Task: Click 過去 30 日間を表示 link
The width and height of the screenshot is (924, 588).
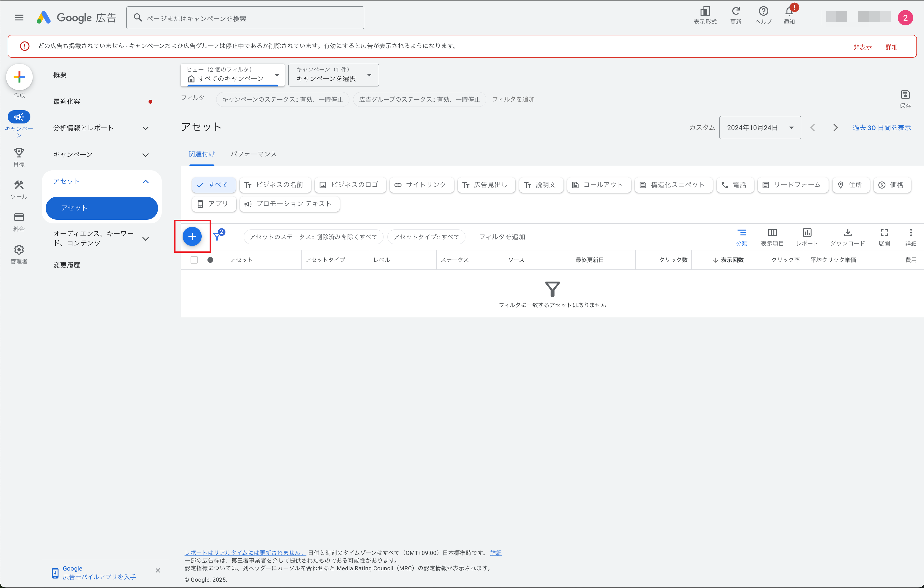Action: coord(881,128)
